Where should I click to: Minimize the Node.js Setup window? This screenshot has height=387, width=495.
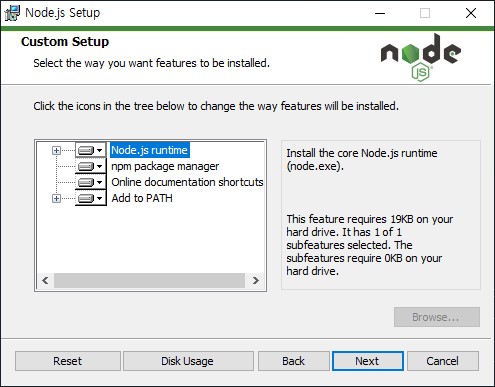(x=380, y=13)
